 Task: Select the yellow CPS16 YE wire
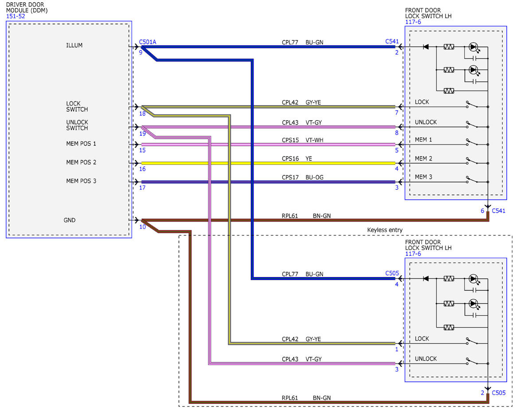click(x=268, y=163)
